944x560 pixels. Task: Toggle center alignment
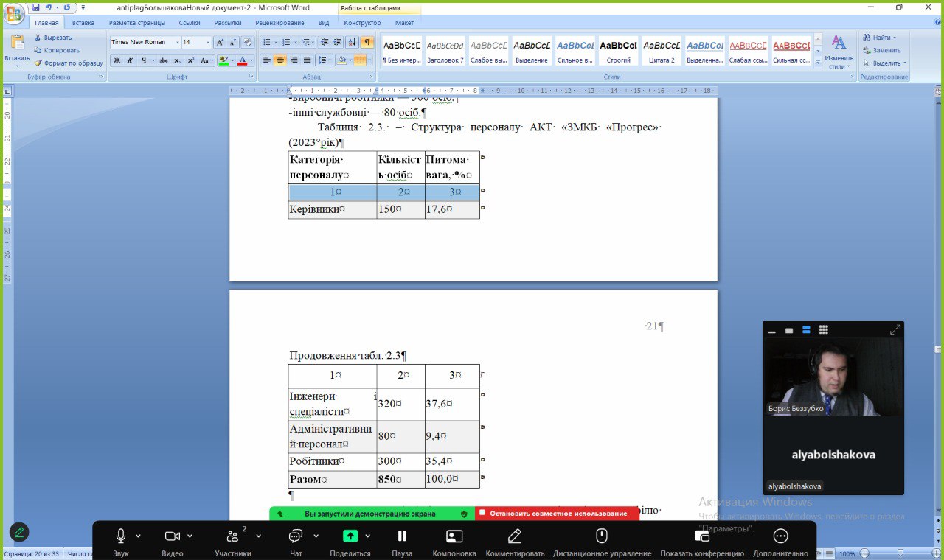tap(280, 60)
